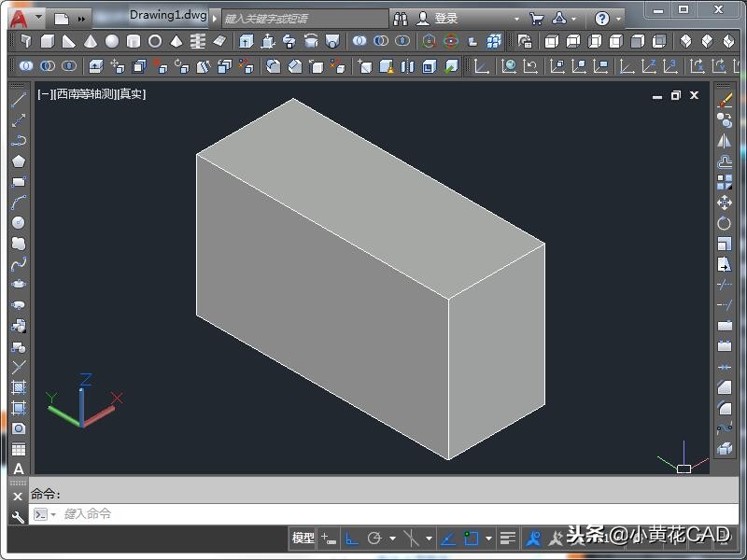Toggle Object Snap in the status bar

click(472, 539)
